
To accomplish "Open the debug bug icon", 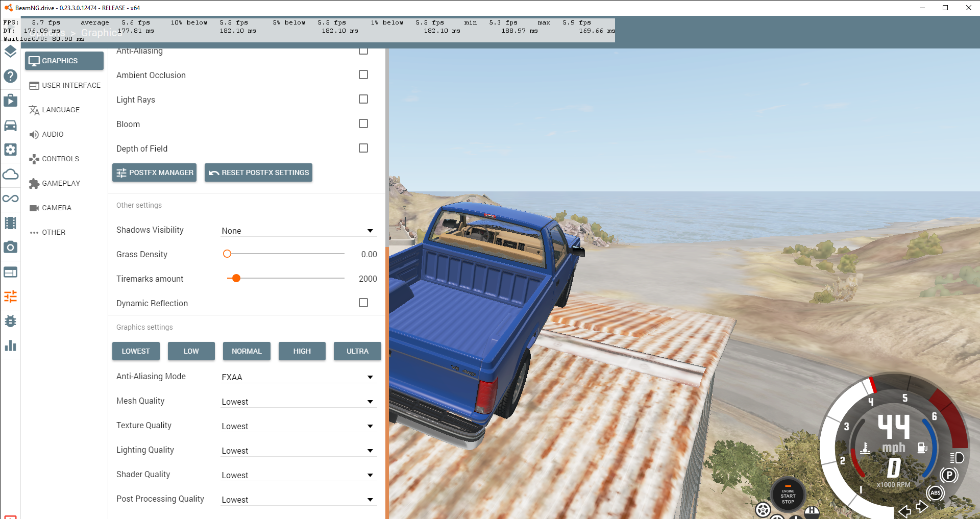I will pyautogui.click(x=10, y=321).
